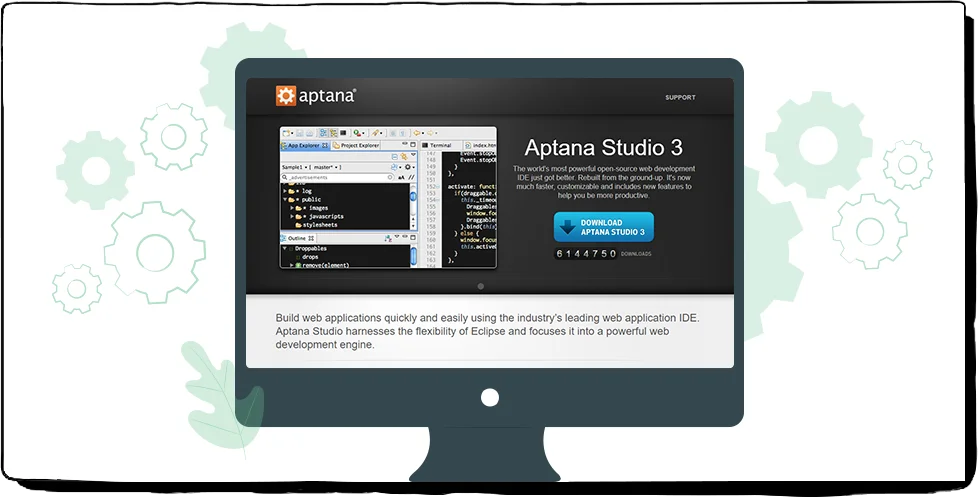The width and height of the screenshot is (978, 497).
Task: Click the intro paragraph beginning 'Build web applications'
Action: coord(488,331)
